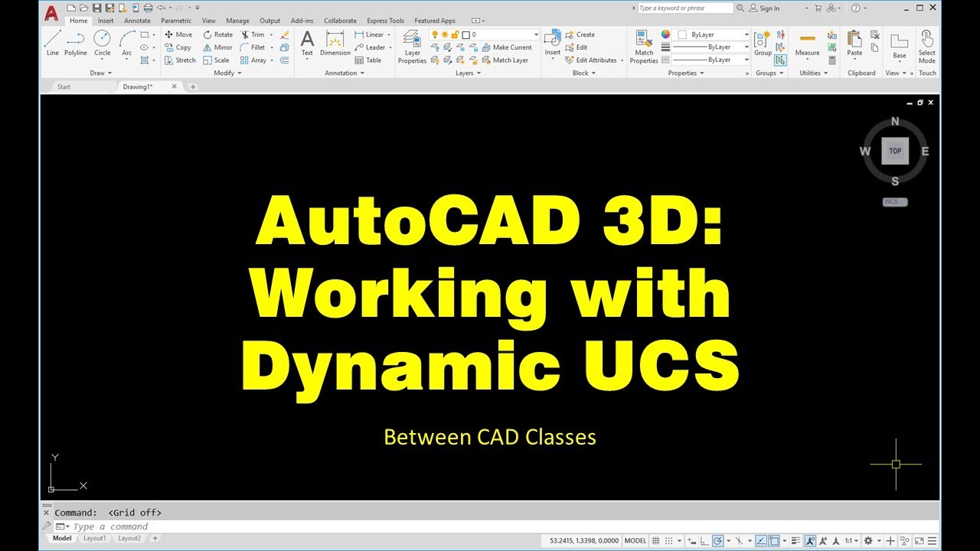Insert multiline Text tool
Image resolution: width=980 pixels, height=551 pixels.
click(307, 43)
